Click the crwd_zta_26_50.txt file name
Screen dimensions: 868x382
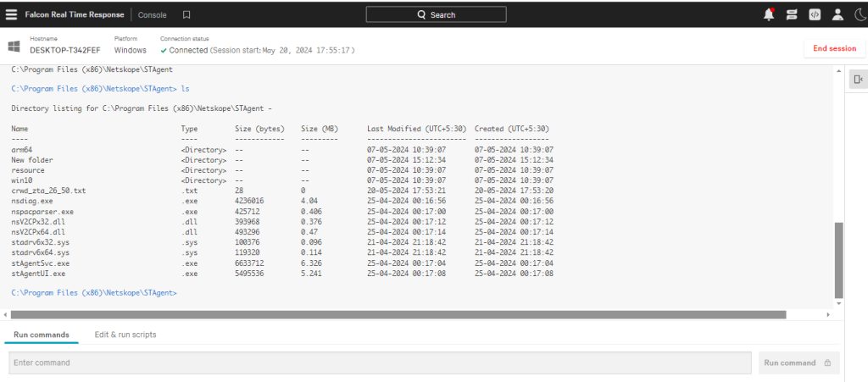point(48,191)
